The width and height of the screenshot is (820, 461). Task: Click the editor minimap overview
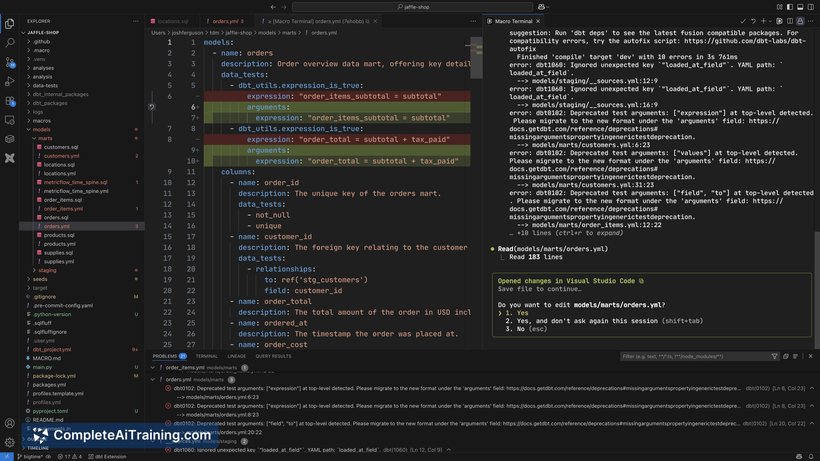[476, 57]
